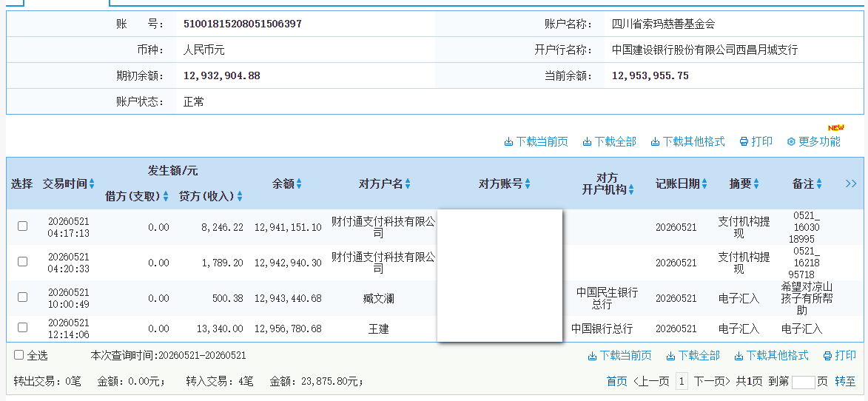Go to 下一页 in pagination
The width and height of the screenshot is (868, 401).
click(711, 381)
